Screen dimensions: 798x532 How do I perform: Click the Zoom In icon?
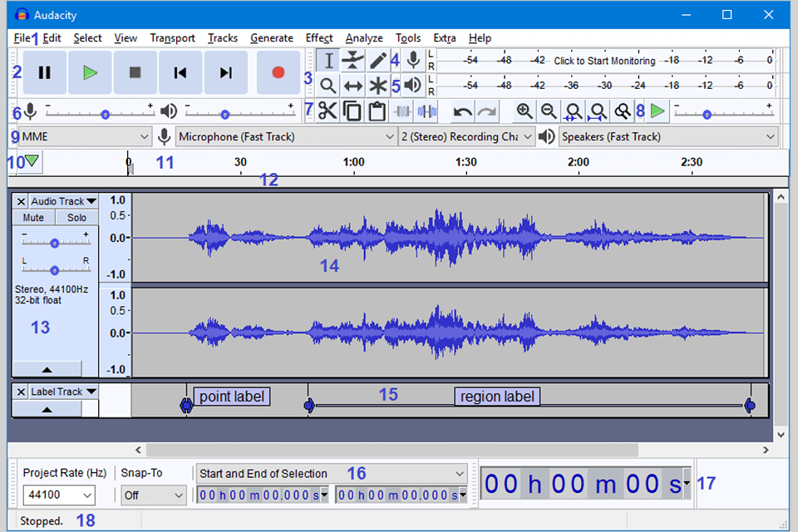(x=525, y=111)
